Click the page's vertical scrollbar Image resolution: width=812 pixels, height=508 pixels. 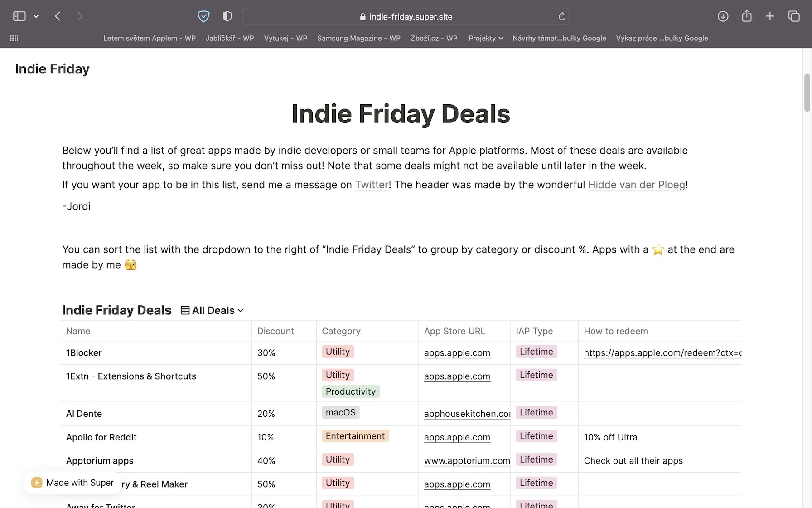[x=807, y=93]
